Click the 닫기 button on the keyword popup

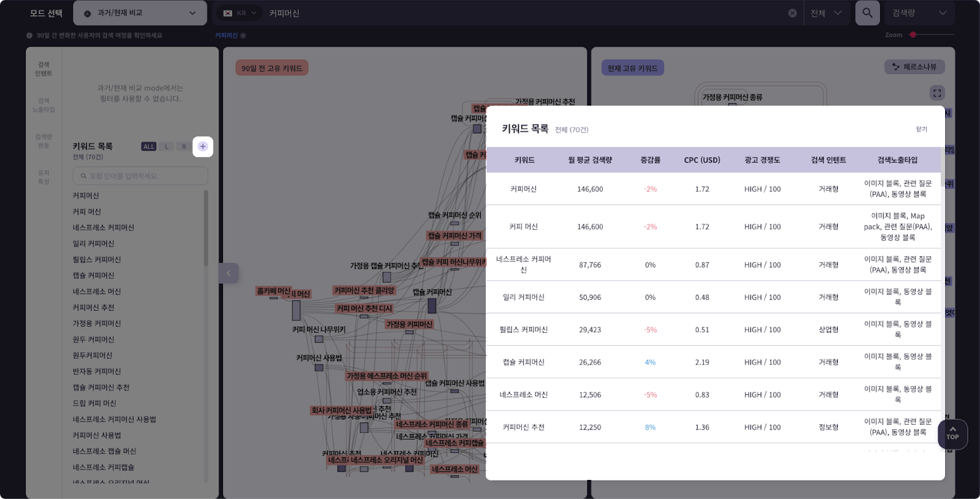pos(922,129)
